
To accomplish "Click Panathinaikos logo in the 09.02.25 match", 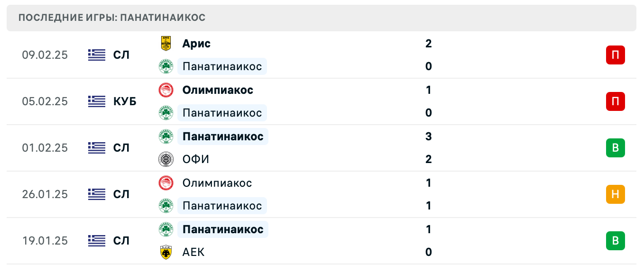I will [166, 66].
